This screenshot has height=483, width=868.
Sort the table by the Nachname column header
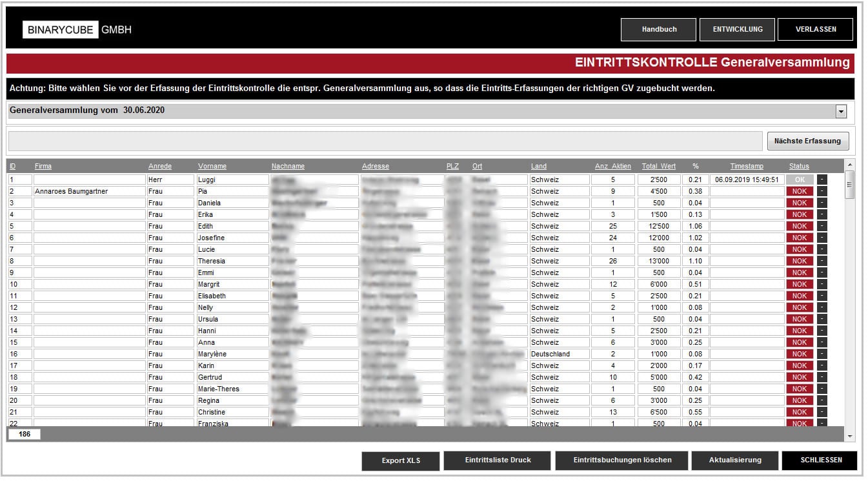point(288,167)
